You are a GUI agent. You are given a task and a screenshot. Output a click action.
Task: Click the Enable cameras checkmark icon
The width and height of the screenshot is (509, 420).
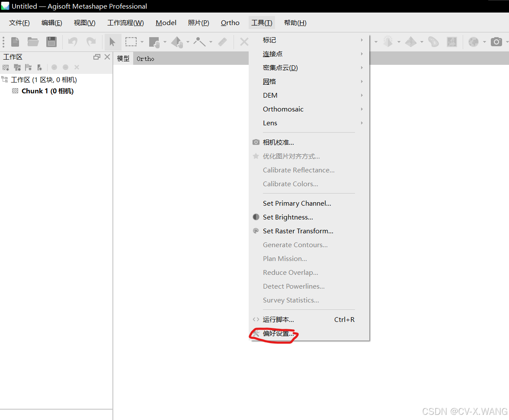pyautogui.click(x=54, y=67)
